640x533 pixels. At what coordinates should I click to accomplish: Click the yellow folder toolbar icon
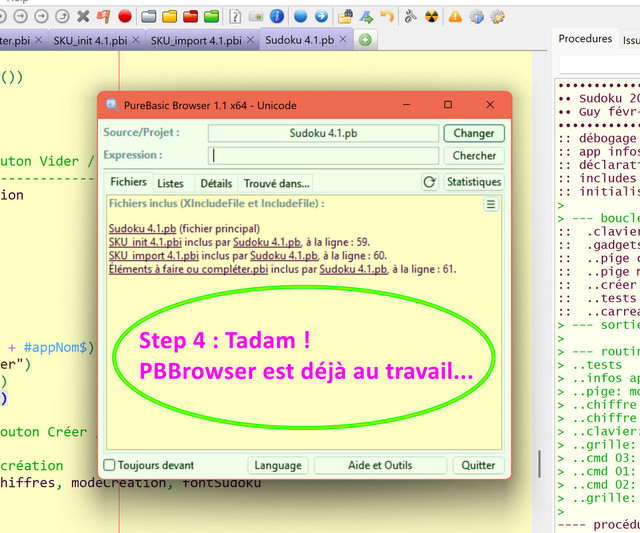point(169,16)
